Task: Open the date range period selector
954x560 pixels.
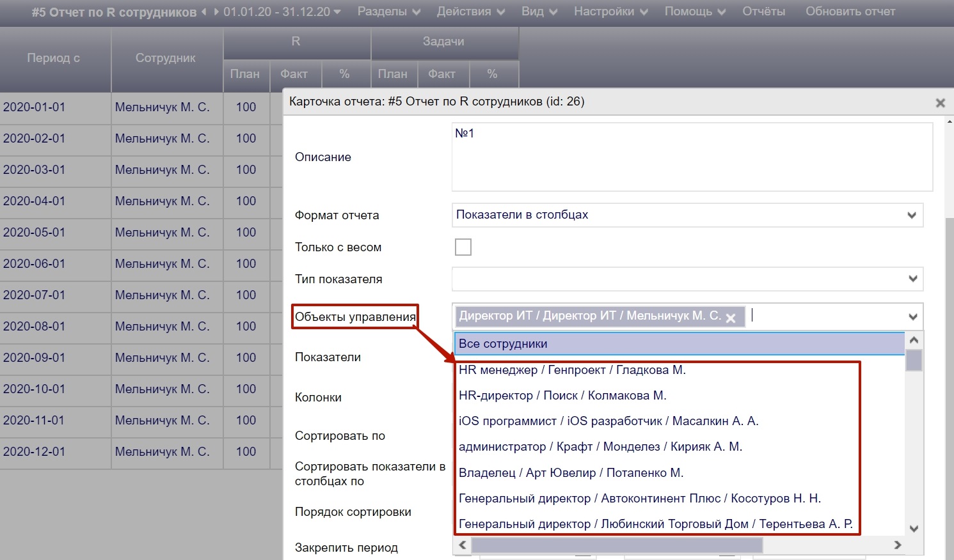Action: point(282,12)
